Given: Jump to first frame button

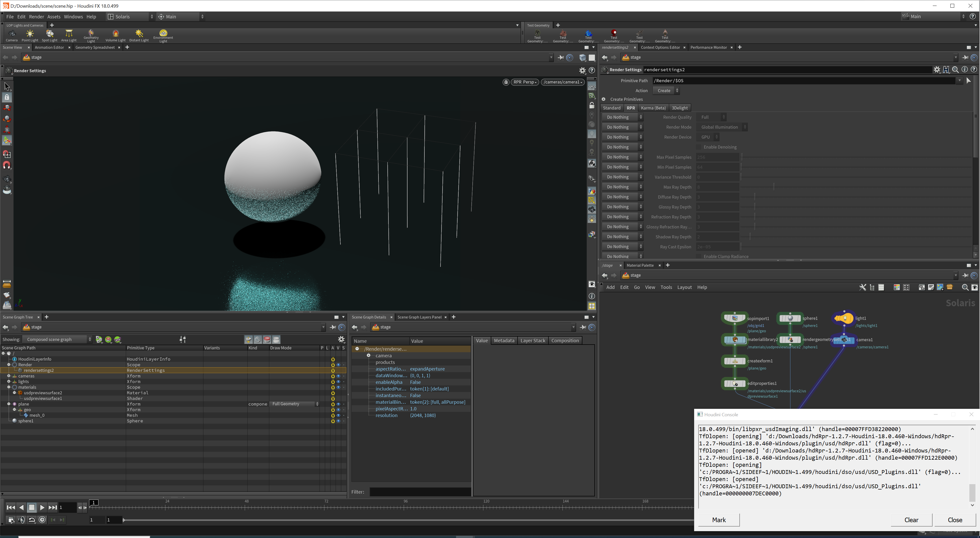Looking at the screenshot, I should tap(11, 507).
